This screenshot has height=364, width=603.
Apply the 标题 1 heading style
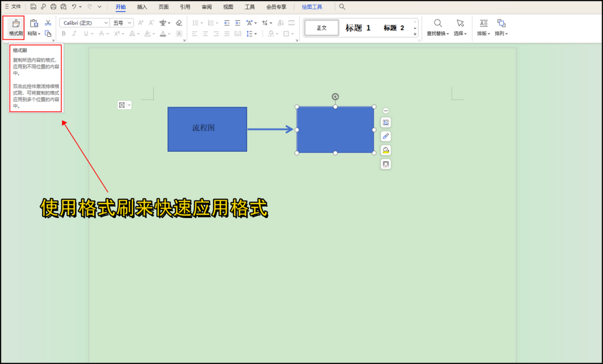pos(358,28)
